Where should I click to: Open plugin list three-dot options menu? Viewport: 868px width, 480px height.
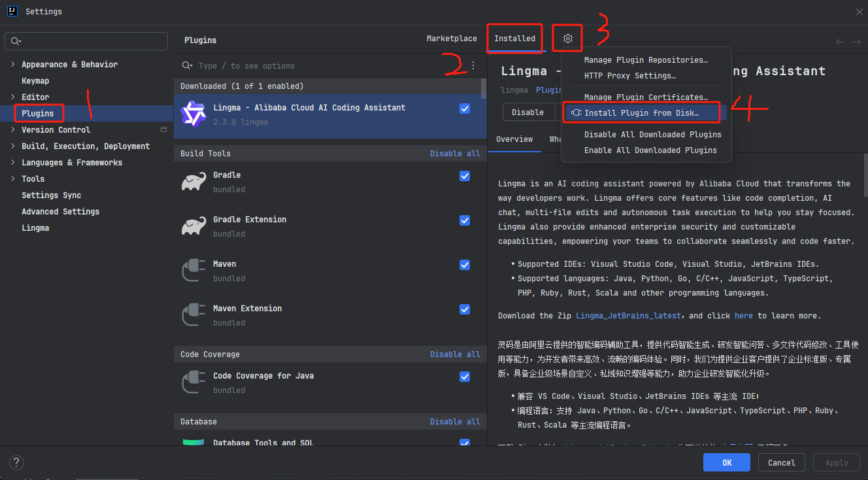[473, 65]
